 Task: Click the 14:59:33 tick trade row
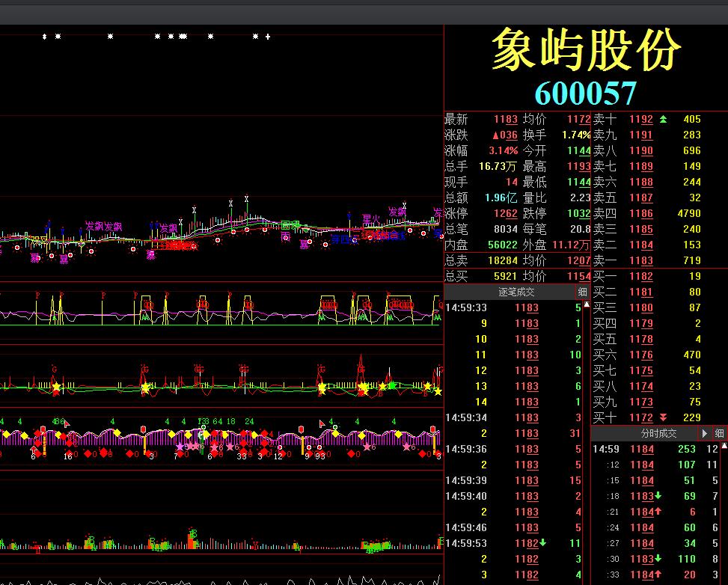click(513, 307)
